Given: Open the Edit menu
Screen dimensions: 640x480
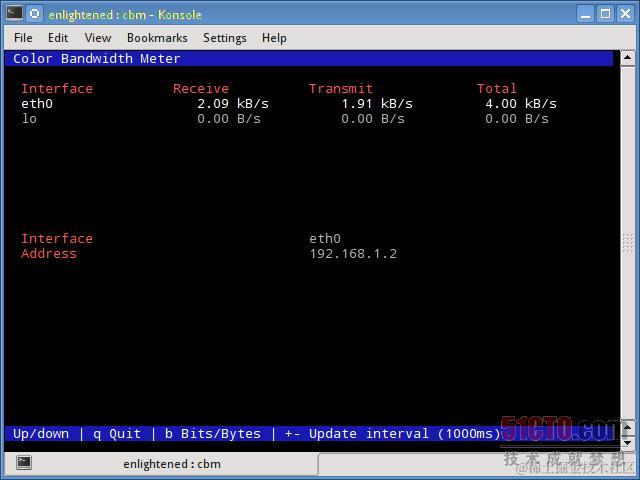Looking at the screenshot, I should click(x=58, y=38).
